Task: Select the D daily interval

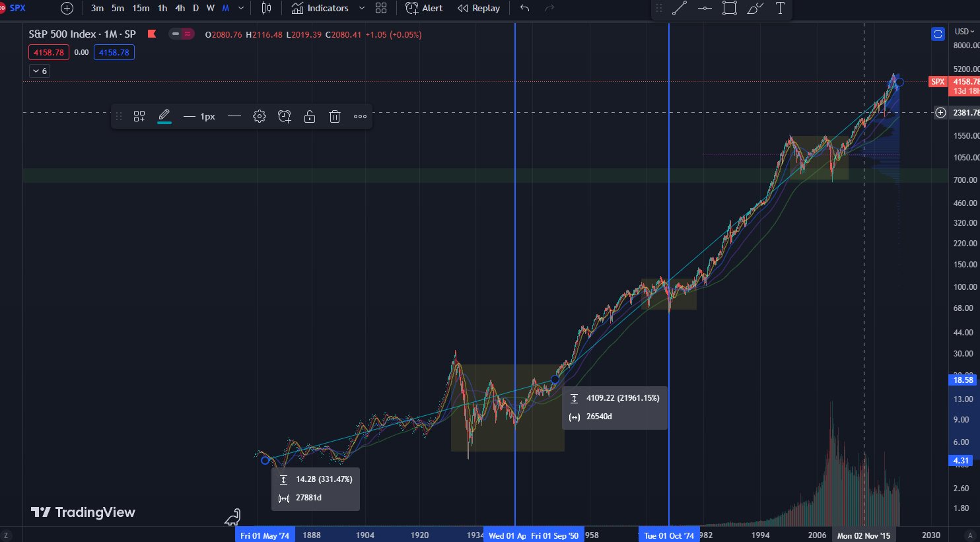Action: 195,8
